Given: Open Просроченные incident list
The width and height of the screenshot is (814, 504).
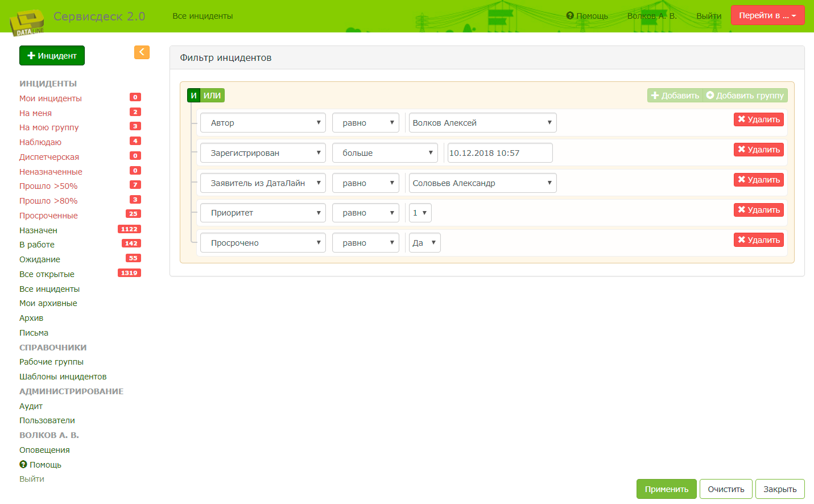Looking at the screenshot, I should pos(48,216).
